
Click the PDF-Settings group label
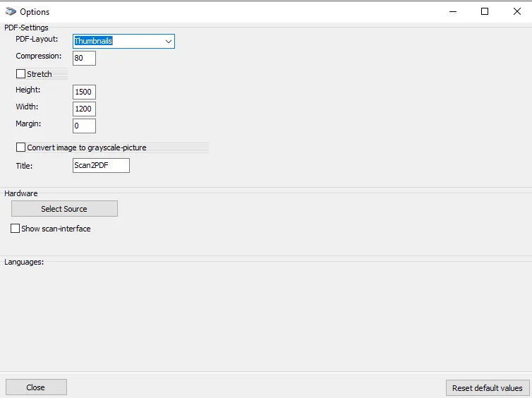(x=26, y=28)
